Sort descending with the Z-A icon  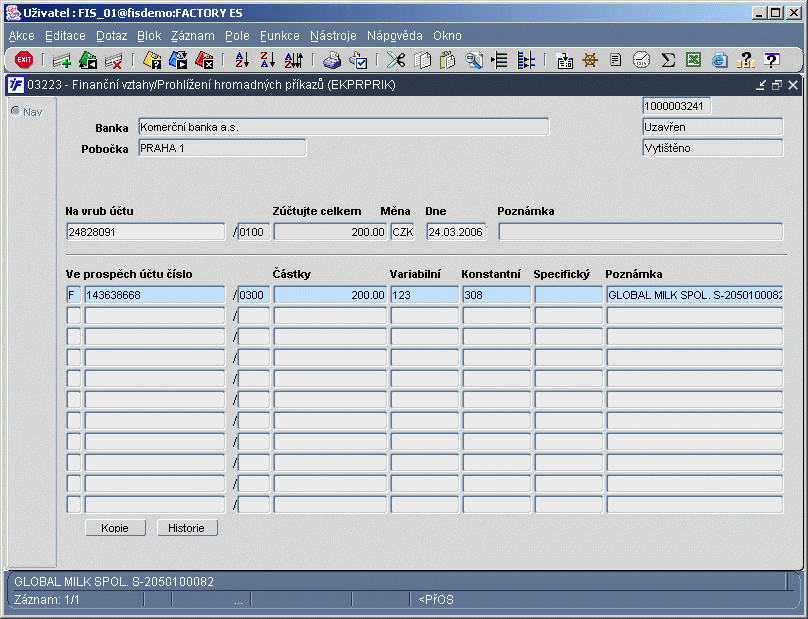coord(268,61)
